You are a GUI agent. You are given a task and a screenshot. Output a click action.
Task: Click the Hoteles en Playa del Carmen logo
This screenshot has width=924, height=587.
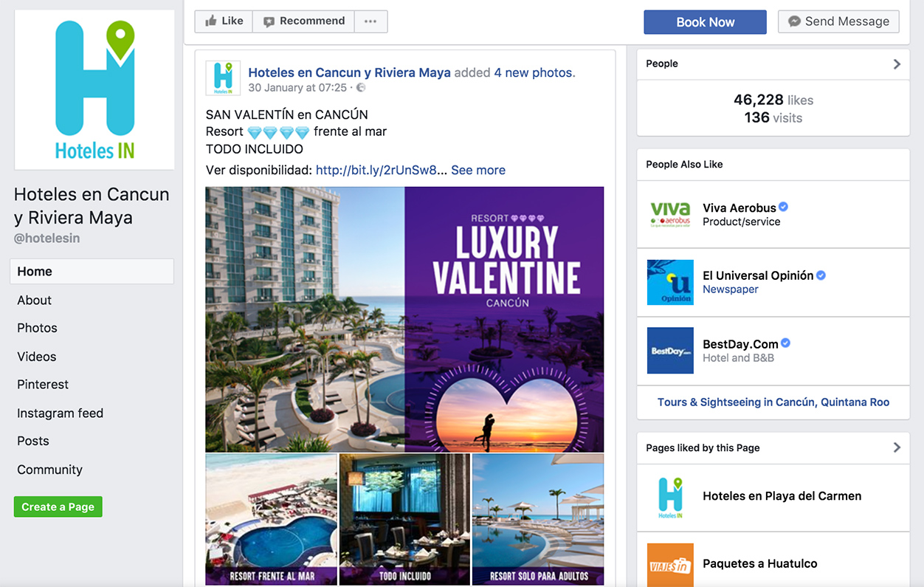tap(670, 497)
